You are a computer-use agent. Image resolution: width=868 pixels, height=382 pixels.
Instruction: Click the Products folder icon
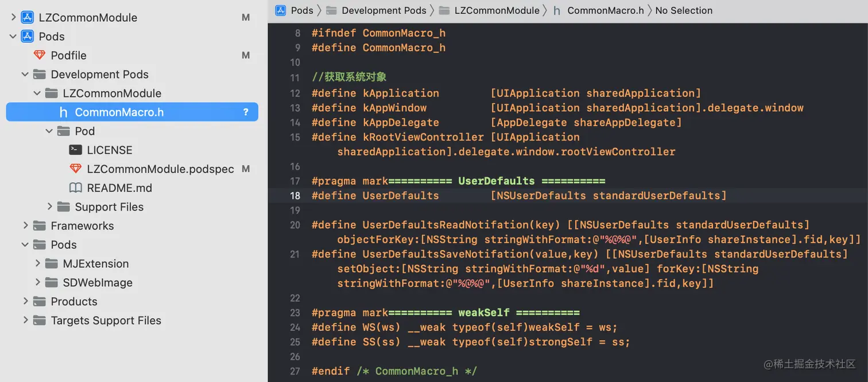[39, 301]
